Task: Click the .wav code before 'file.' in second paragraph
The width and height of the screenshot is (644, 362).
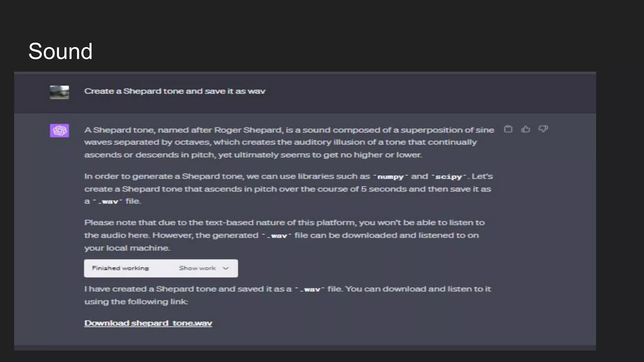Action: [x=108, y=201]
